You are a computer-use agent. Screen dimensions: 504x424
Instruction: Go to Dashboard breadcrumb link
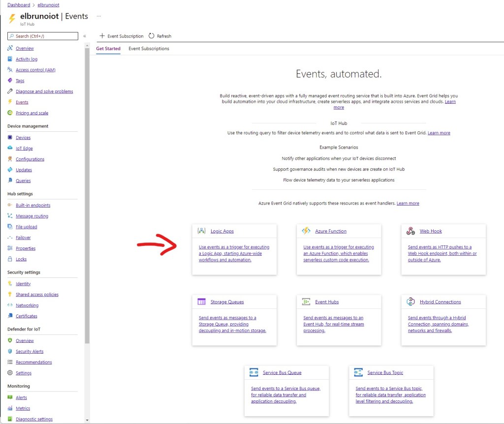coord(19,5)
